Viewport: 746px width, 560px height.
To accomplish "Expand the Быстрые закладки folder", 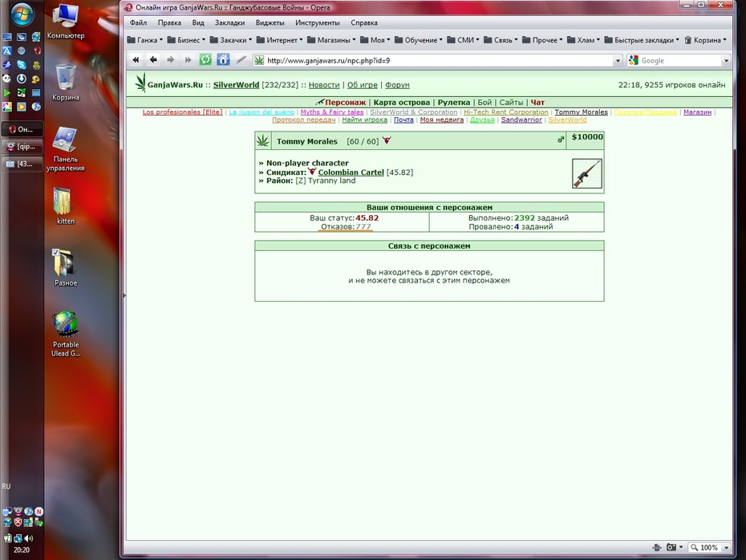I will [x=642, y=40].
